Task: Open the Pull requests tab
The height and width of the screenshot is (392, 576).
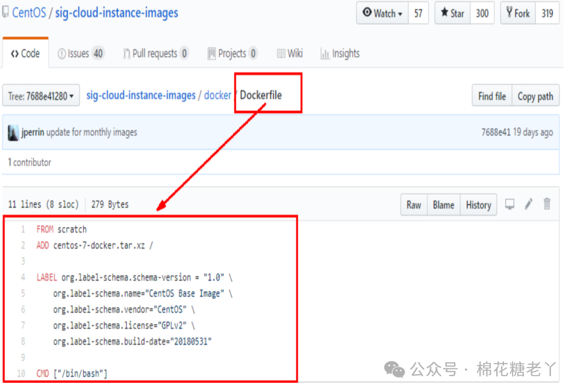Action: [x=156, y=53]
